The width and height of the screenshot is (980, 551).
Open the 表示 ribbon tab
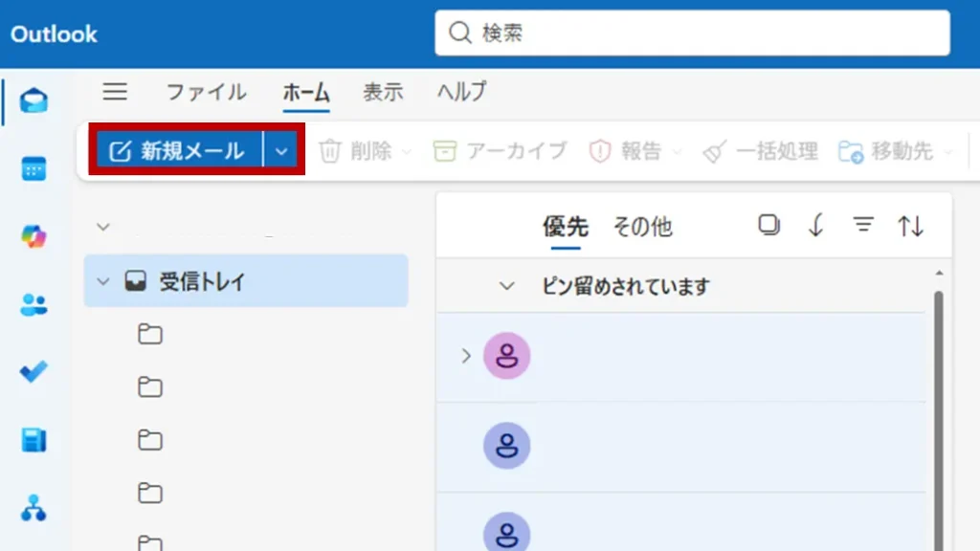[383, 92]
